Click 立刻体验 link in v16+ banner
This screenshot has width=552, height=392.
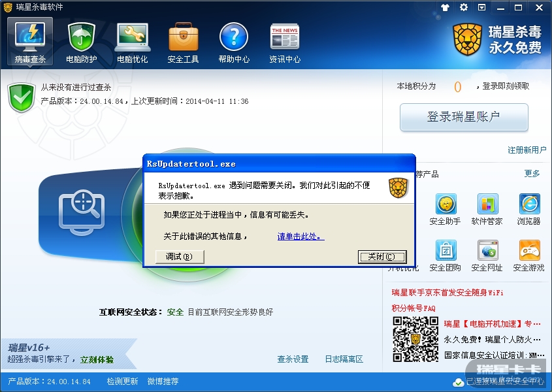tap(97, 359)
